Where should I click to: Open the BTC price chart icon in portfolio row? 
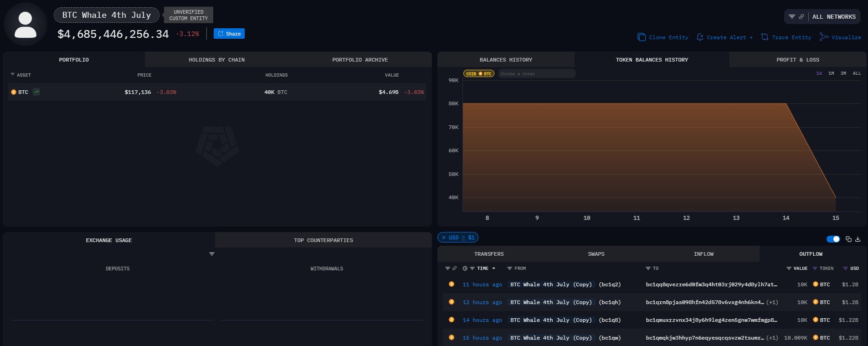pyautogui.click(x=36, y=92)
